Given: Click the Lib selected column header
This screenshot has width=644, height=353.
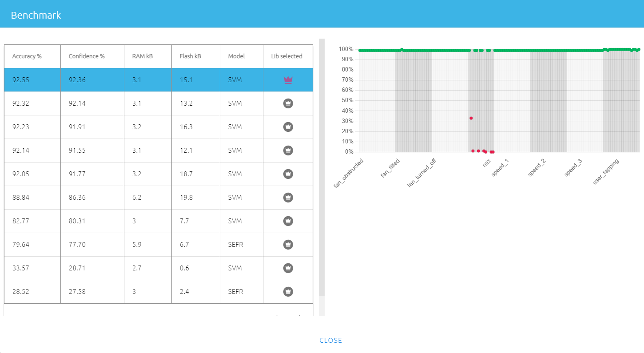Looking at the screenshot, I should coord(287,56).
